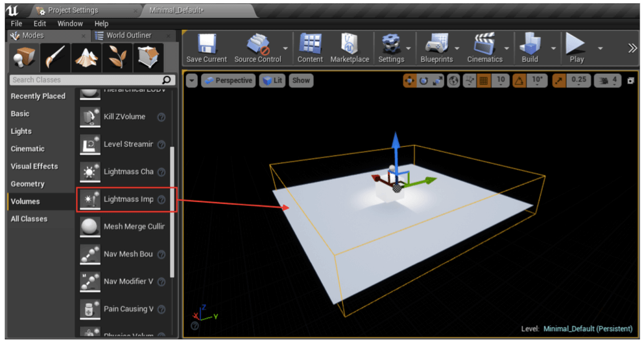Image resolution: width=644 pixels, height=342 pixels.
Task: Open the Window menu
Action: click(70, 23)
